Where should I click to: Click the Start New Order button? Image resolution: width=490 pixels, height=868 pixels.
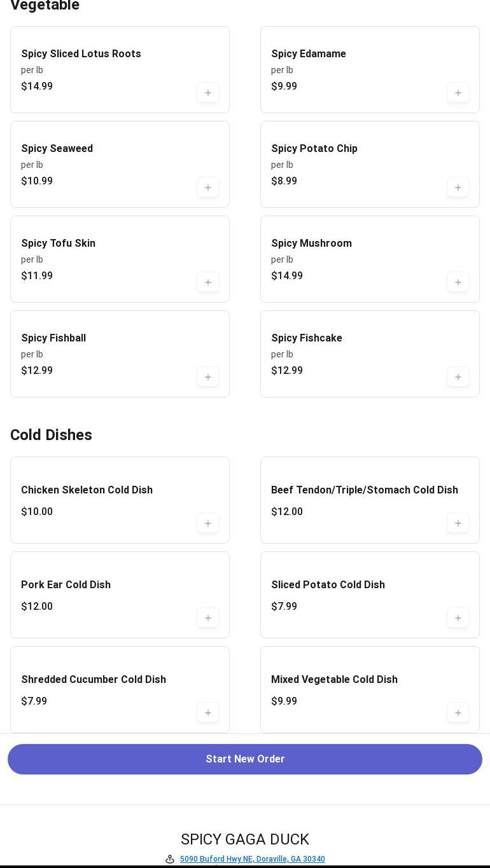(245, 759)
